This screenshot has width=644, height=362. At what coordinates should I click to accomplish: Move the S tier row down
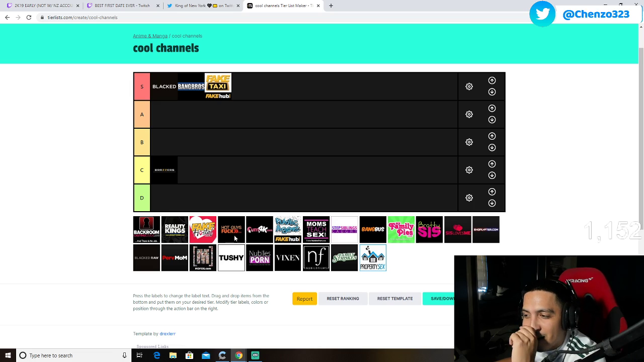pyautogui.click(x=492, y=92)
